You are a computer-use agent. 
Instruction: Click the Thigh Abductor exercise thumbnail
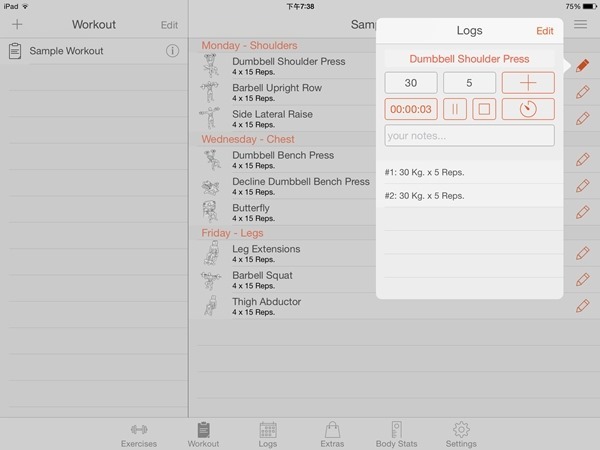[x=211, y=306]
